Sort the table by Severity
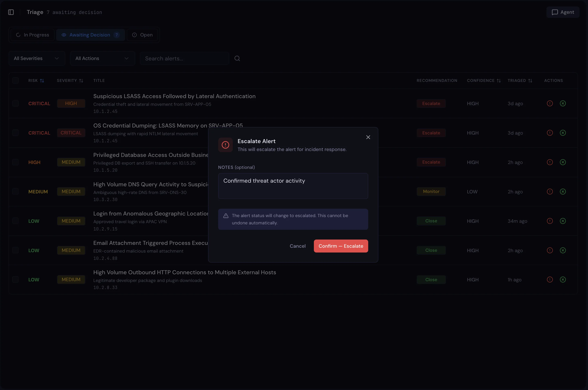 pyautogui.click(x=70, y=81)
